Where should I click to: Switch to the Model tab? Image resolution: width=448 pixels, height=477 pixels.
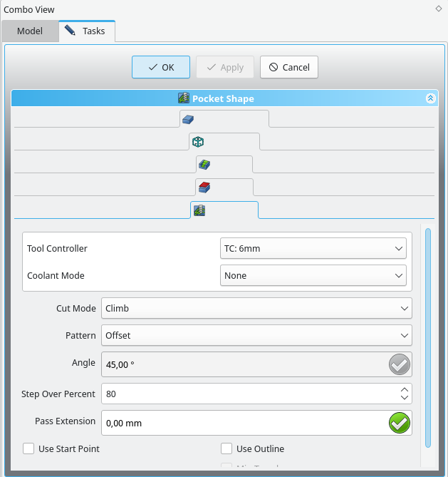tap(29, 31)
